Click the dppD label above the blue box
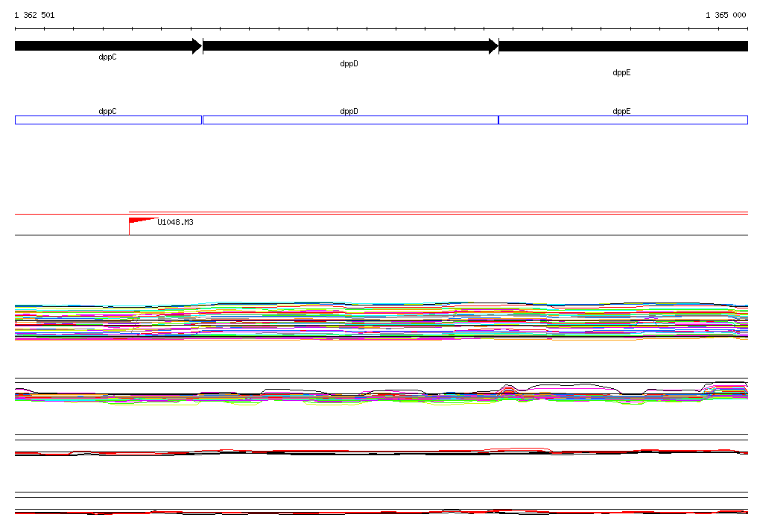763x532 pixels. (349, 112)
